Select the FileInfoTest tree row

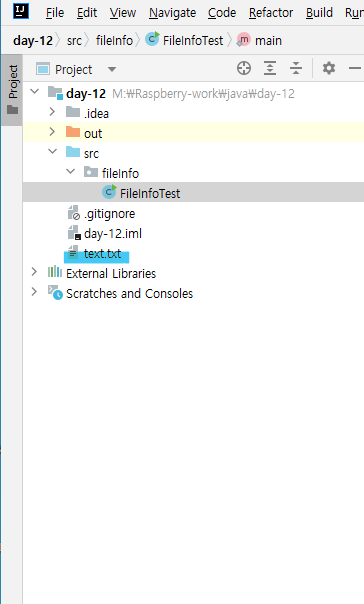point(193,193)
